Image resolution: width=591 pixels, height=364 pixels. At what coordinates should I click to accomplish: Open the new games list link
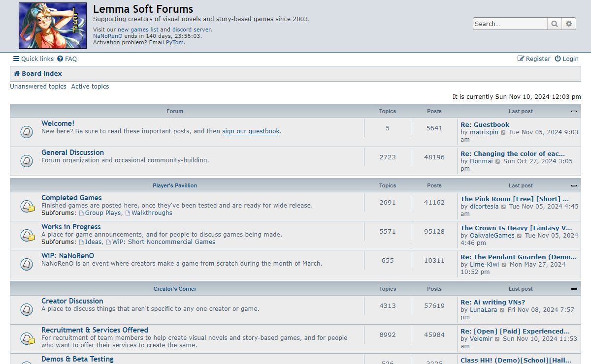[x=138, y=30]
